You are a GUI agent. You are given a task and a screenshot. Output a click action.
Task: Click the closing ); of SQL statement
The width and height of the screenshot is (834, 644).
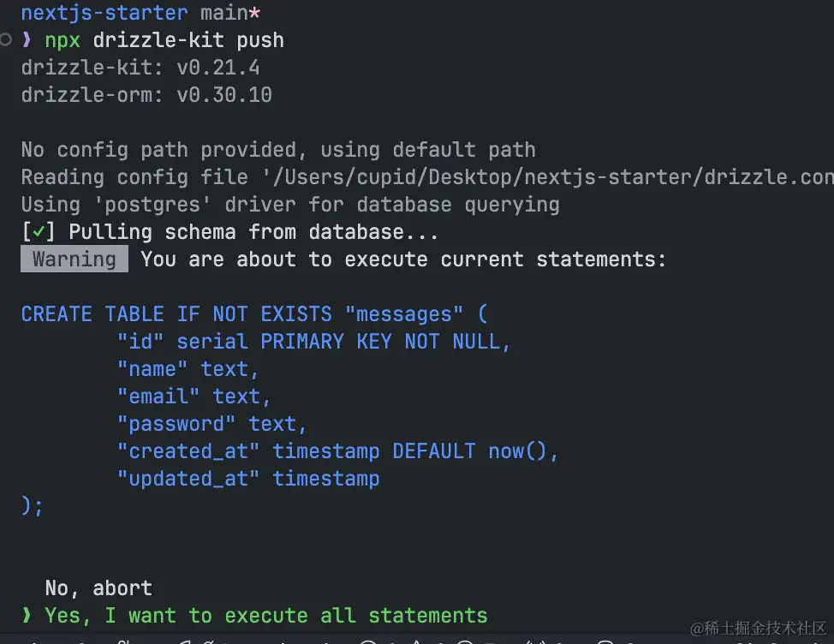(x=32, y=505)
